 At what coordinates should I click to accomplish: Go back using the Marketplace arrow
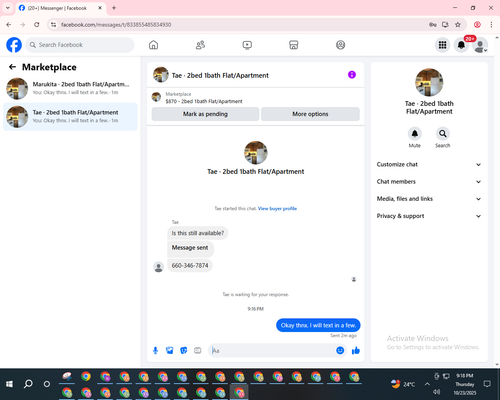[x=12, y=67]
